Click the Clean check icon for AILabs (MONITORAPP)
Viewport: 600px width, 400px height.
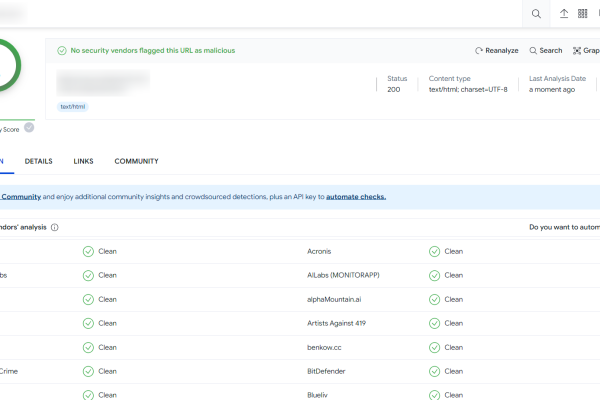(434, 276)
